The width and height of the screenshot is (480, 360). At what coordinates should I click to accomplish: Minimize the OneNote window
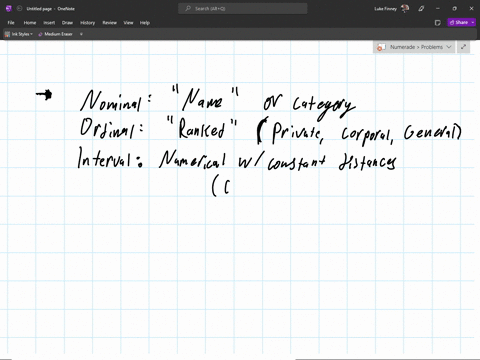[438, 9]
